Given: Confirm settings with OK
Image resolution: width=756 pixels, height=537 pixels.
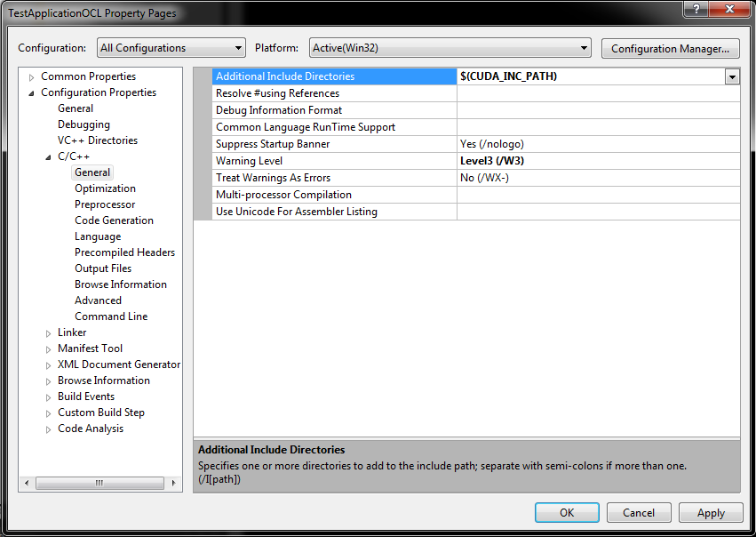Looking at the screenshot, I should pos(566,512).
